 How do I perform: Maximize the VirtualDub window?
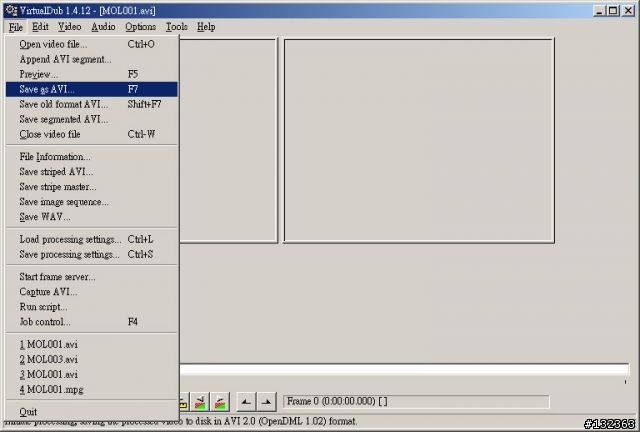tap(613, 11)
